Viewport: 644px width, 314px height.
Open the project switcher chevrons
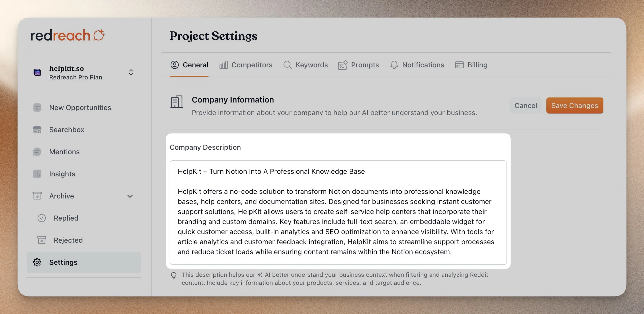pos(131,72)
